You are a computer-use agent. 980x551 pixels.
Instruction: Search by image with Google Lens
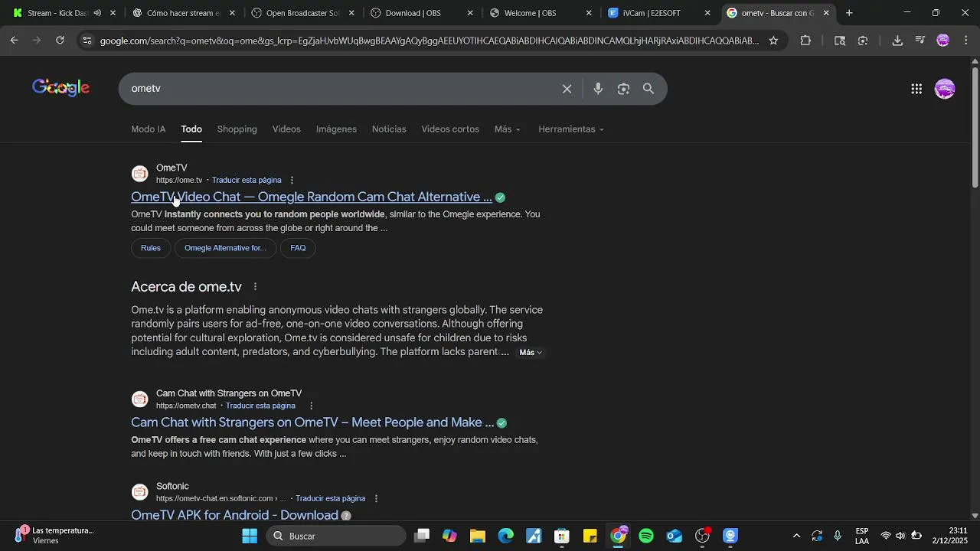tap(623, 89)
